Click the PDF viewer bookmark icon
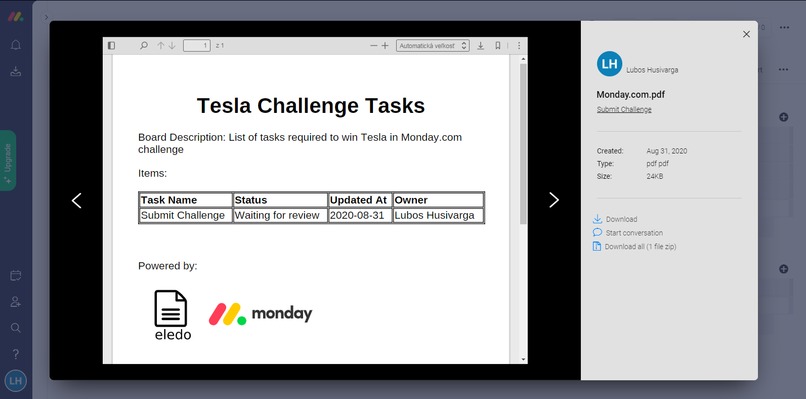The image size is (806, 399). pyautogui.click(x=498, y=46)
